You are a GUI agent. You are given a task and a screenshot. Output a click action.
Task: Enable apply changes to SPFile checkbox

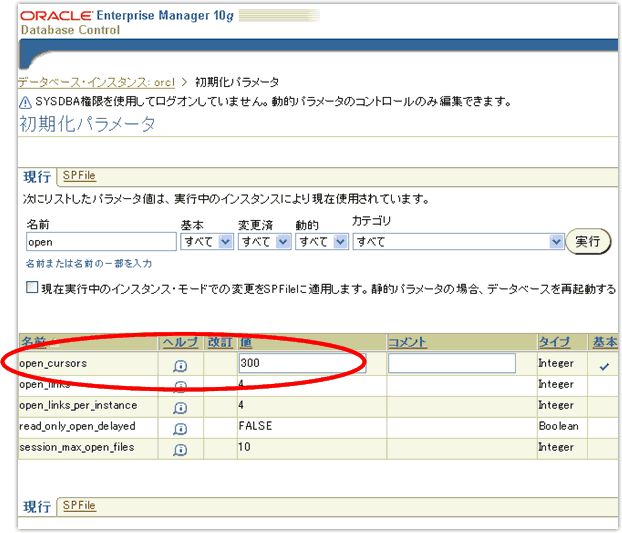[32, 288]
